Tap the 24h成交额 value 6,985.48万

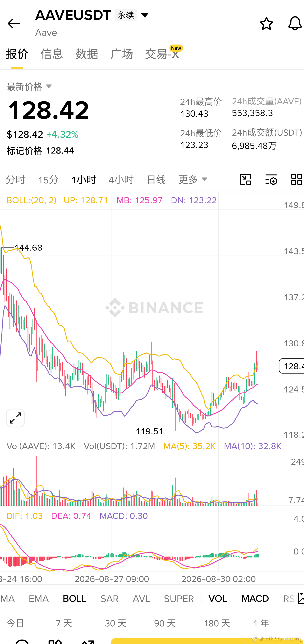point(254,146)
